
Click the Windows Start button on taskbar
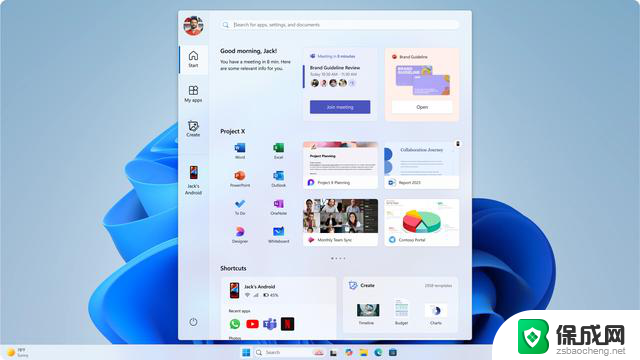(x=246, y=352)
